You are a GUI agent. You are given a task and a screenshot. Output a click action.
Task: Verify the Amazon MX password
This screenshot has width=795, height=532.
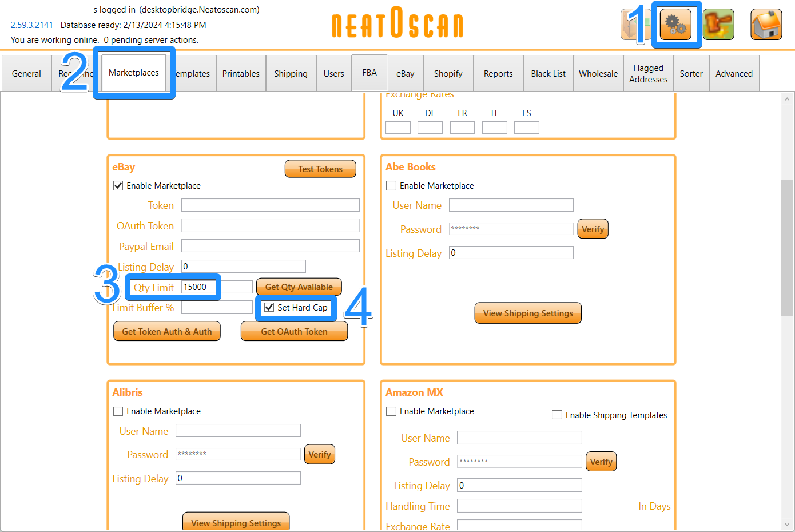pos(601,462)
